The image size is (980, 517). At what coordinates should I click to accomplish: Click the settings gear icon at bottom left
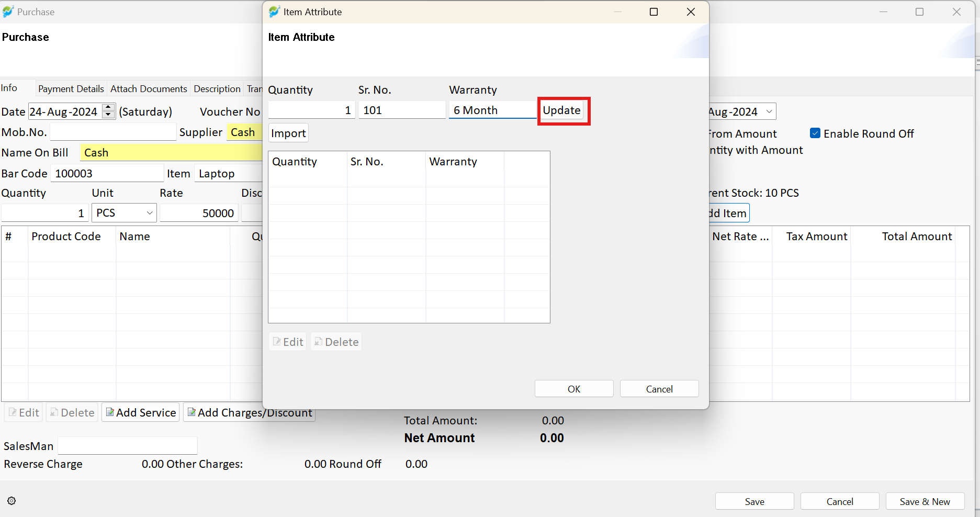pos(12,501)
